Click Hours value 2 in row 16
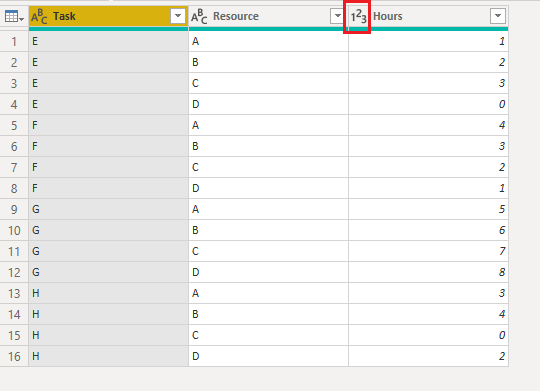Image resolution: width=540 pixels, height=391 pixels. (428, 356)
